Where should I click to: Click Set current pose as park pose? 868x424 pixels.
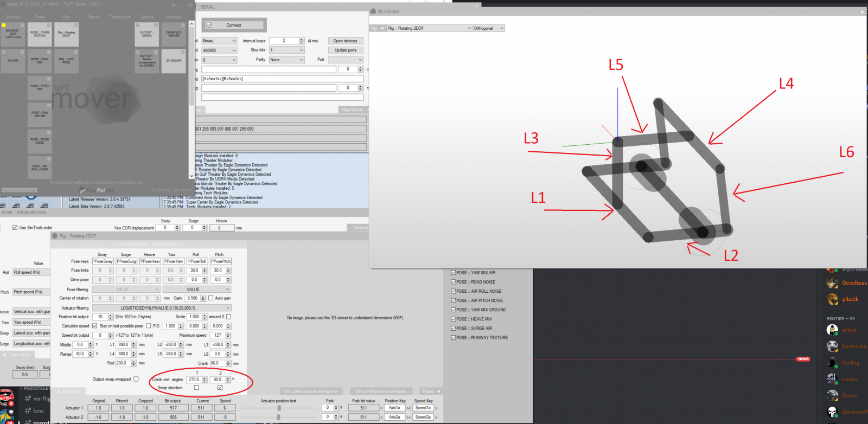(381, 391)
